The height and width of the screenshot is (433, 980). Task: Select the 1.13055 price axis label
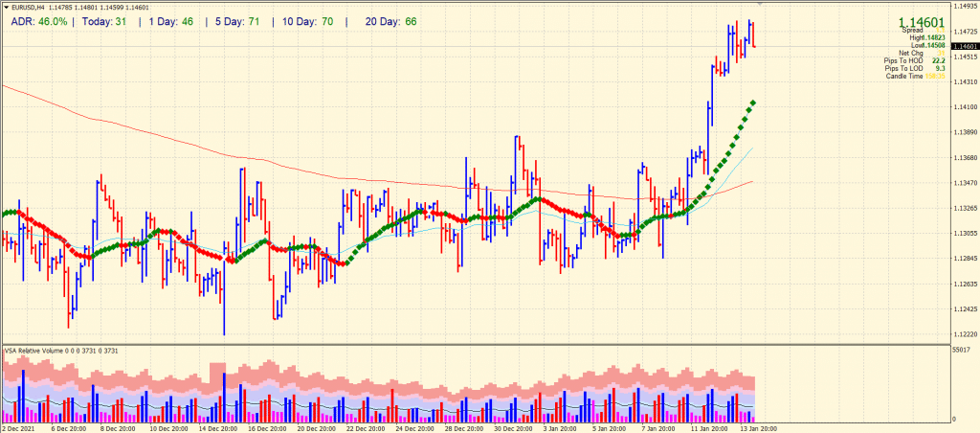click(x=965, y=233)
